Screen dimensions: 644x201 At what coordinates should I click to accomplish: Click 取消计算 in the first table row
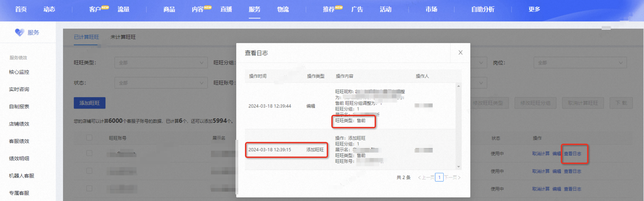(541, 154)
